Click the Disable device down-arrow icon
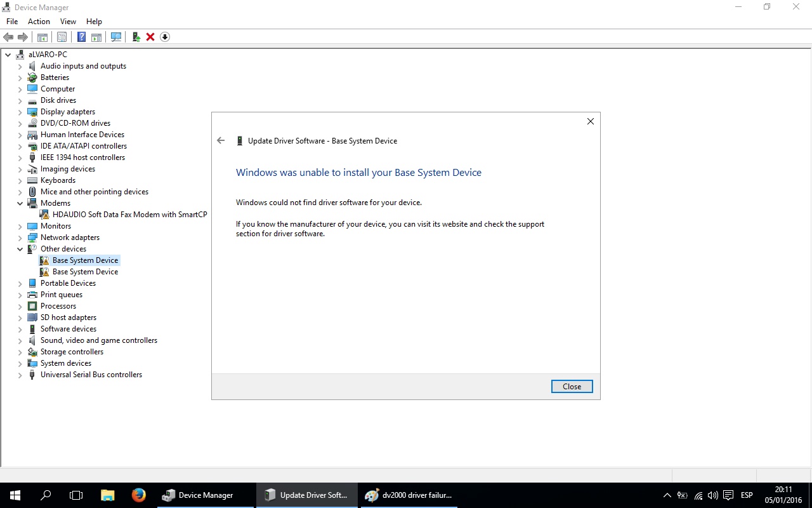Image resolution: width=812 pixels, height=508 pixels. click(165, 37)
